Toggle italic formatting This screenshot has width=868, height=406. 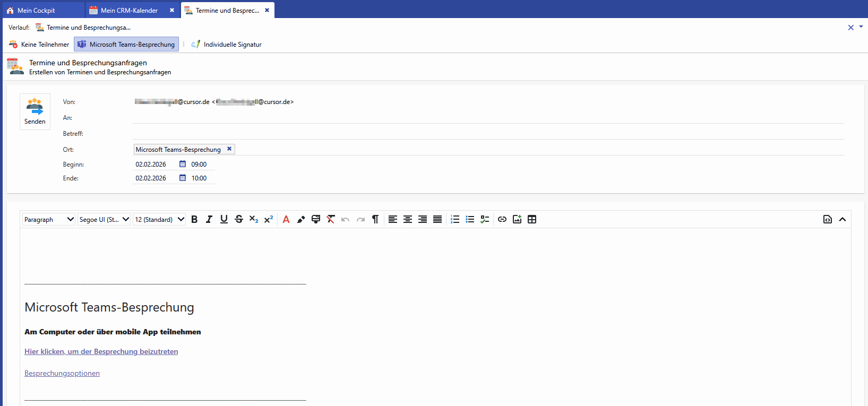(209, 219)
